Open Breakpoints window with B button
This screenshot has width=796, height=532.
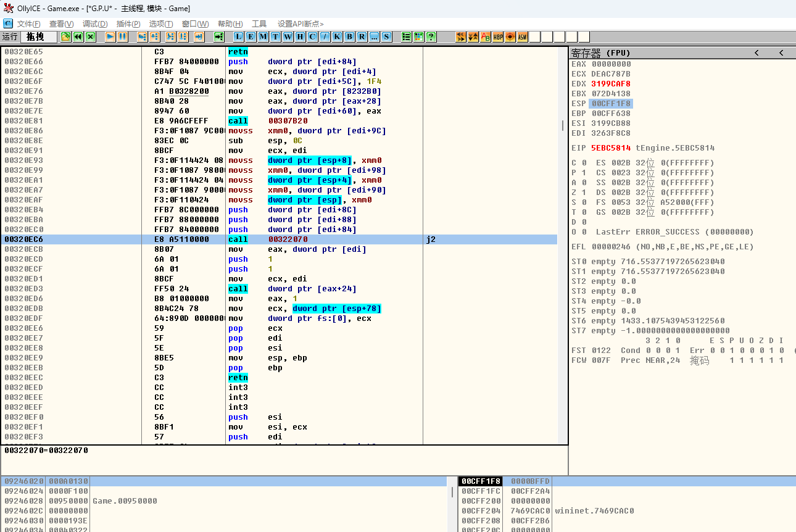tap(349, 36)
